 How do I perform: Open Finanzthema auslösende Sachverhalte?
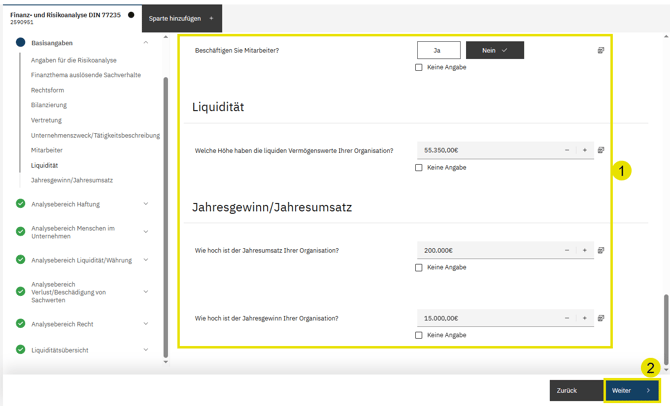point(85,75)
